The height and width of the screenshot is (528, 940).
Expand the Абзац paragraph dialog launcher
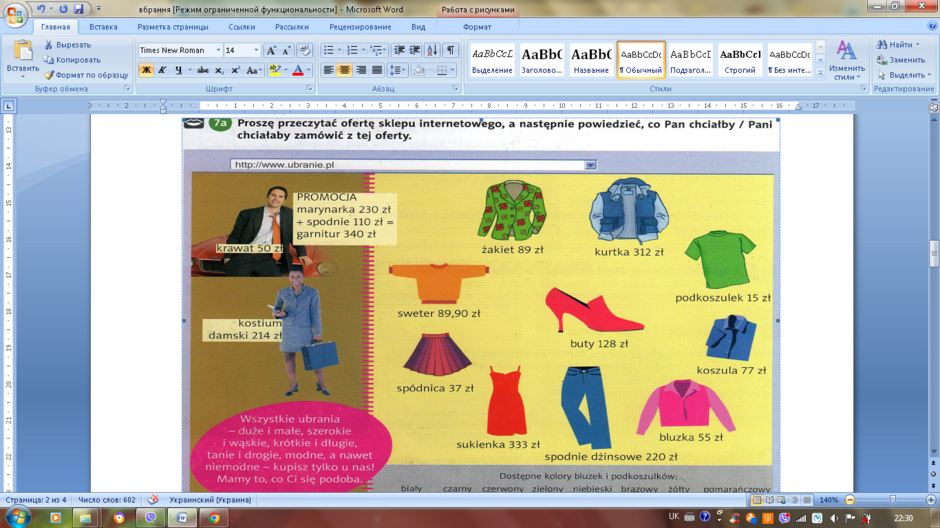(x=456, y=89)
